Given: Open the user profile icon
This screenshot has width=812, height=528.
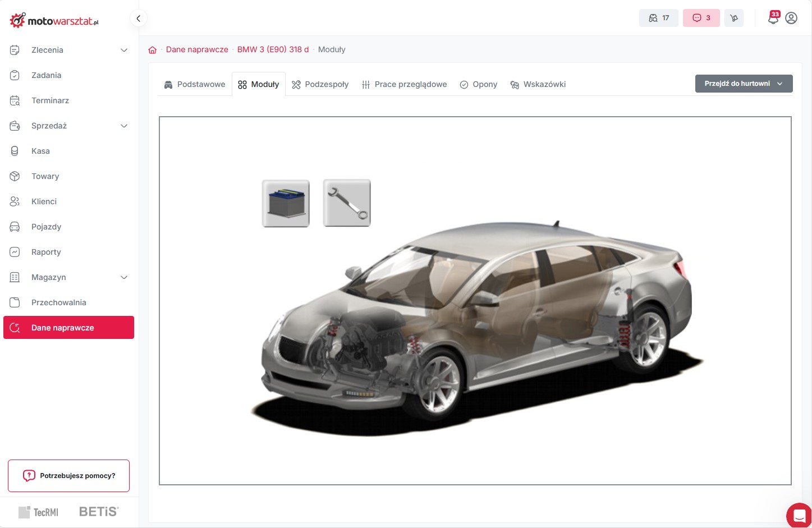Looking at the screenshot, I should coord(791,18).
